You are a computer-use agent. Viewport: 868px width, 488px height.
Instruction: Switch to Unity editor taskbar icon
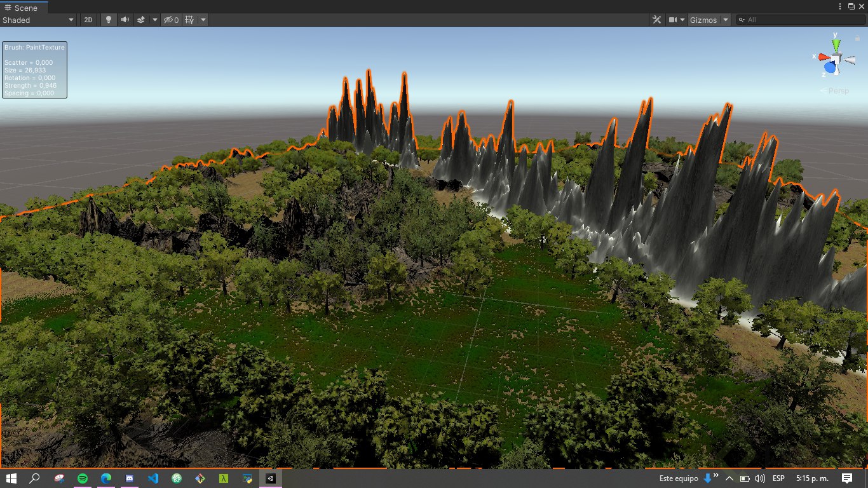[271, 478]
